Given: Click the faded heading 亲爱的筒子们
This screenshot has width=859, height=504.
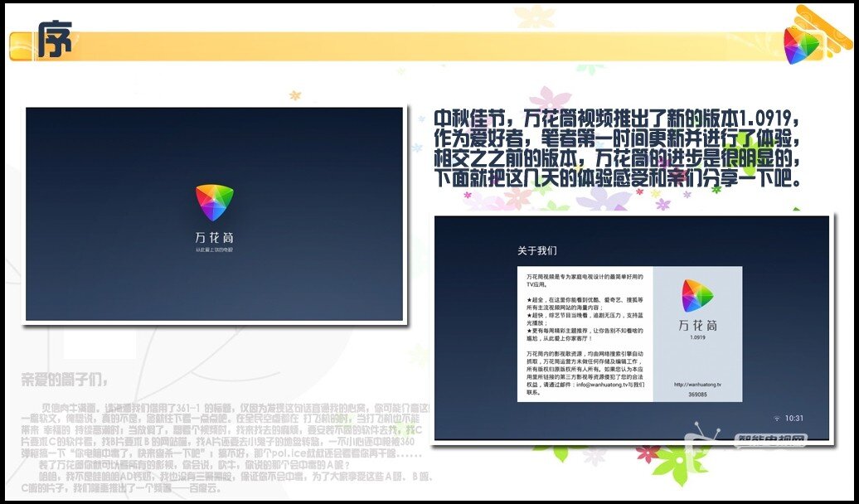Looking at the screenshot, I should [x=65, y=380].
